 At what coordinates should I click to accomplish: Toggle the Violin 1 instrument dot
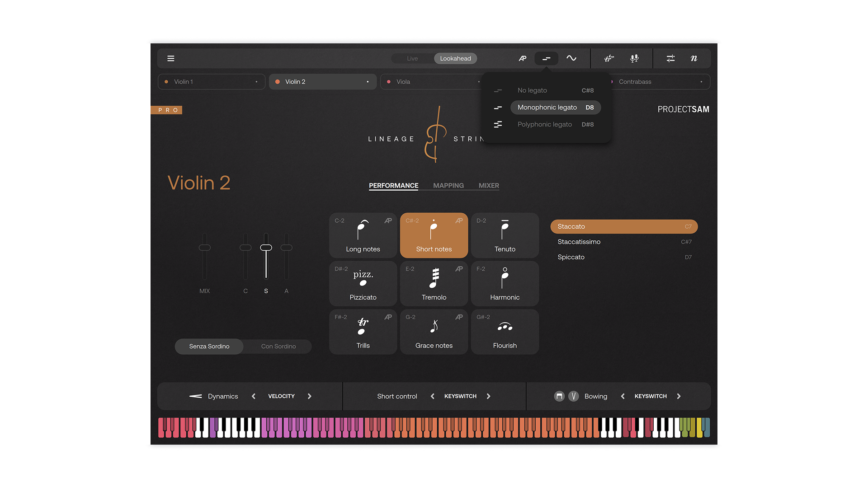tap(166, 82)
